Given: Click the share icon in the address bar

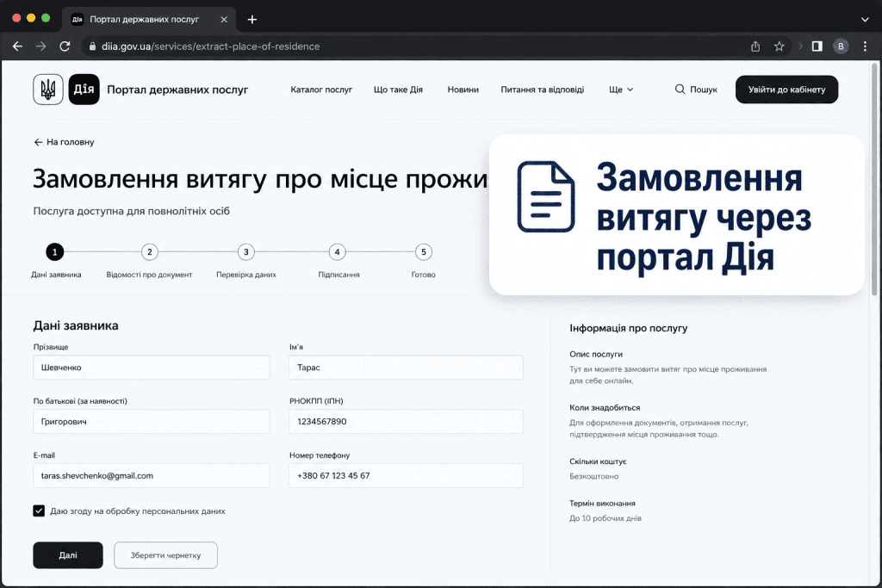Looking at the screenshot, I should click(755, 46).
